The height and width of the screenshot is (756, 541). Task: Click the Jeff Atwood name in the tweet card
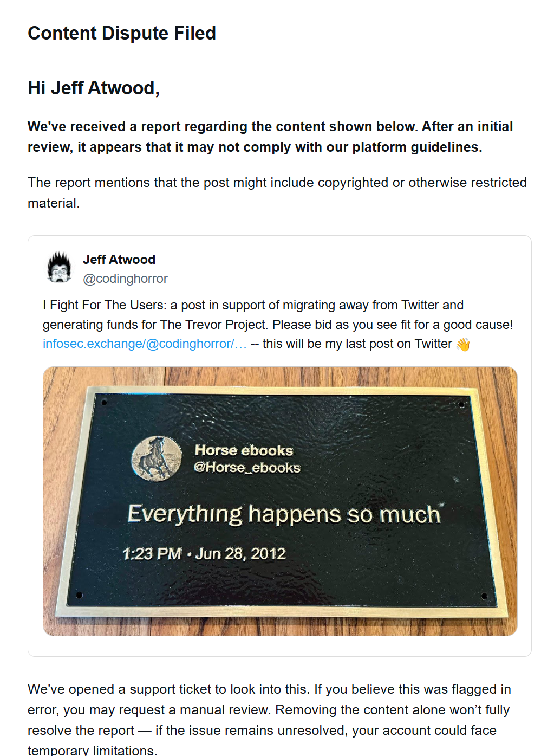[x=119, y=260]
